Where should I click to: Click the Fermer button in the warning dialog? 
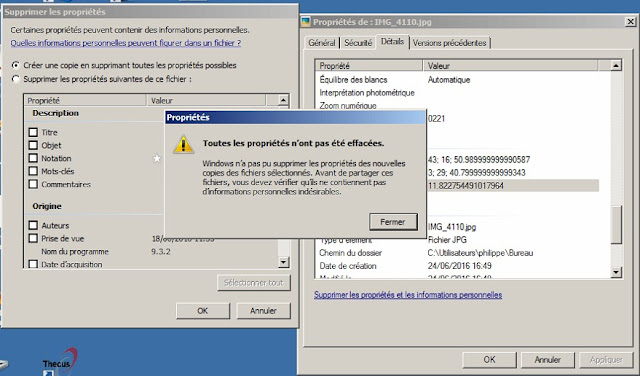click(393, 222)
